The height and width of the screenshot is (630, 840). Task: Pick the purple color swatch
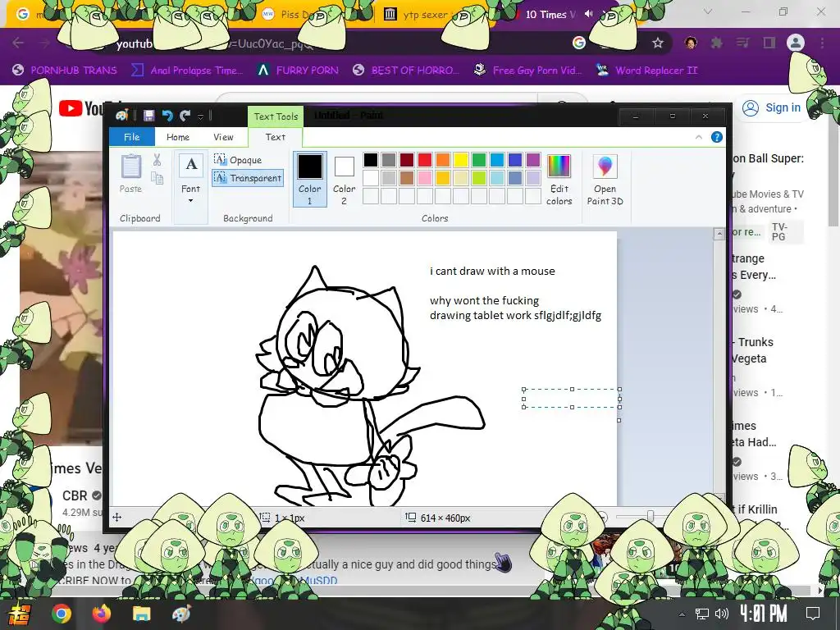click(533, 160)
